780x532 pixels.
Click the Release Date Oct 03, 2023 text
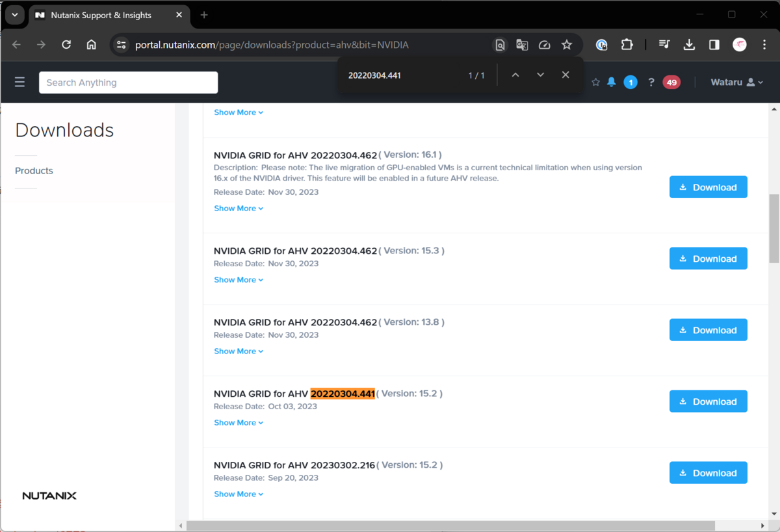pyautogui.click(x=265, y=407)
